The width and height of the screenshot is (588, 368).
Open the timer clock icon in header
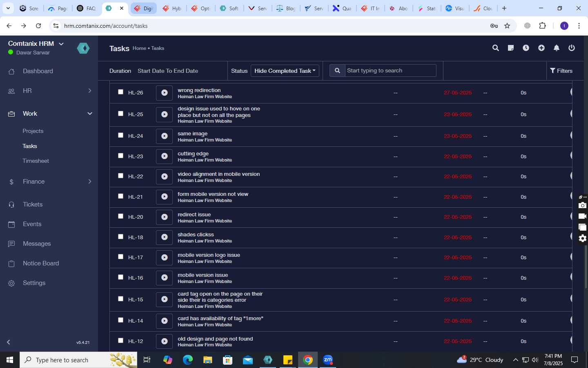(x=526, y=48)
